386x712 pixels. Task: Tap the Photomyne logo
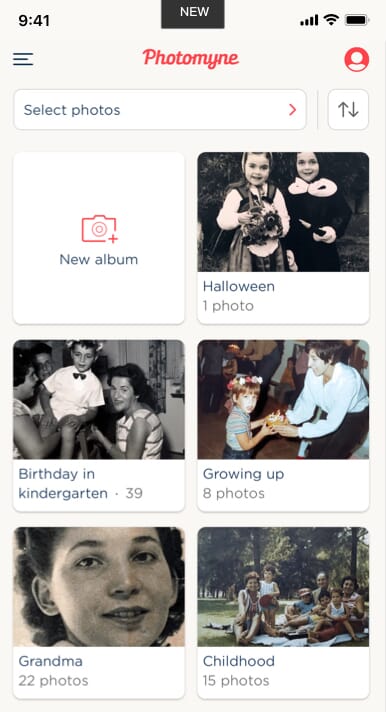coord(191,59)
